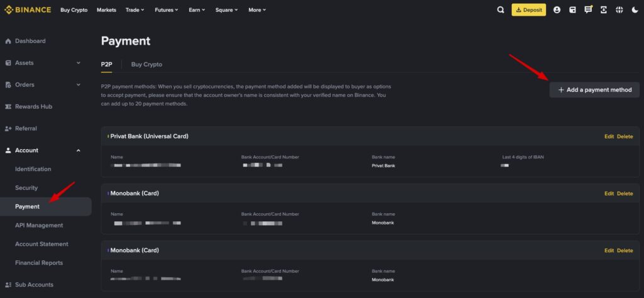The width and height of the screenshot is (644, 298).
Task: Edit the Privat Bank (Universal Card) method
Action: (609, 136)
